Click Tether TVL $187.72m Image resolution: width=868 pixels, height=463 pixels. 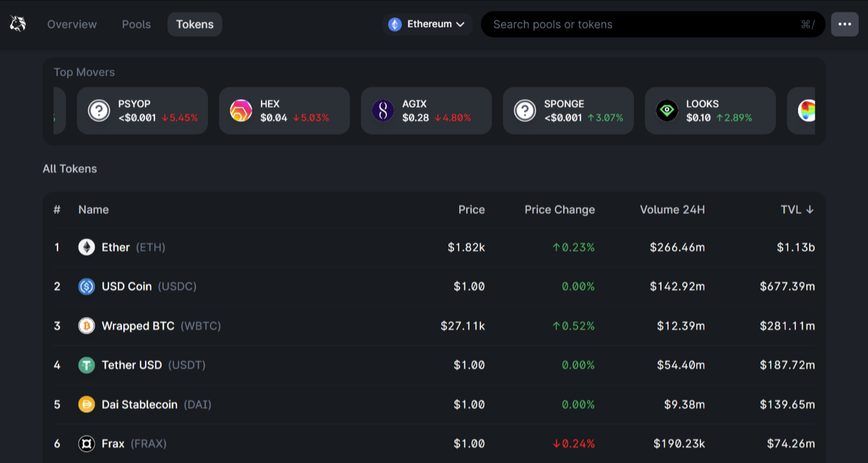coord(787,365)
